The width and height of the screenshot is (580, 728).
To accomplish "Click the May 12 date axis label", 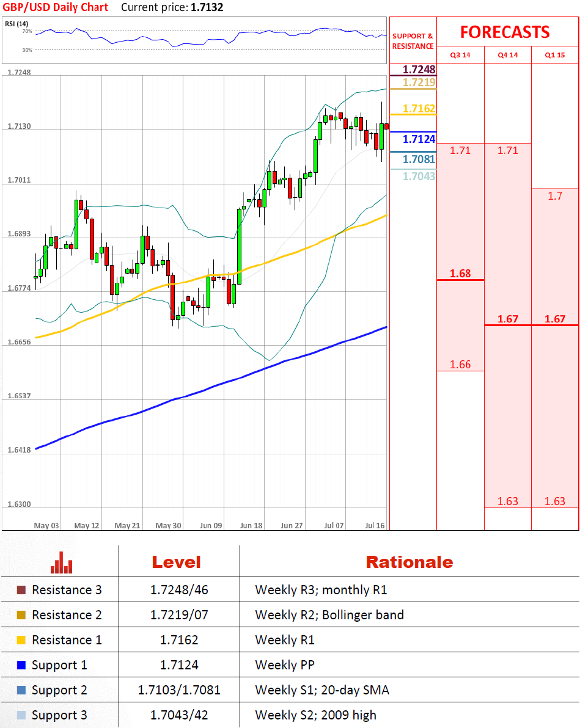I will (x=87, y=526).
